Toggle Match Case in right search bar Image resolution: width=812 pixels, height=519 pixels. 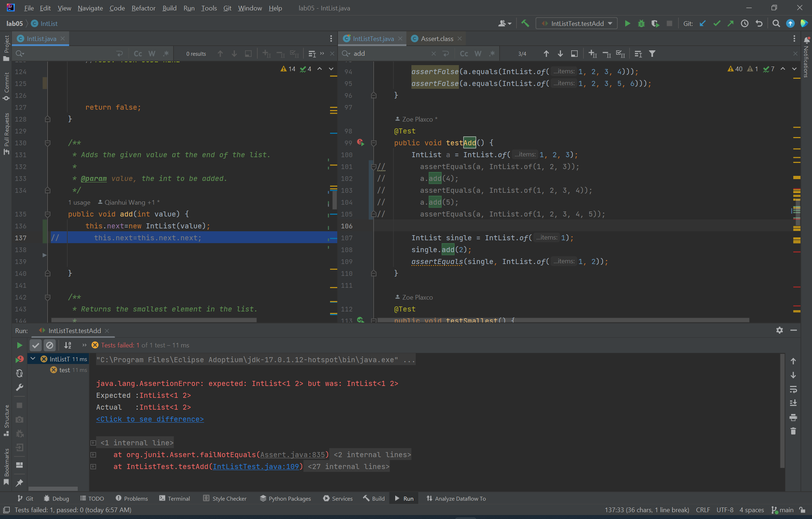click(x=464, y=54)
